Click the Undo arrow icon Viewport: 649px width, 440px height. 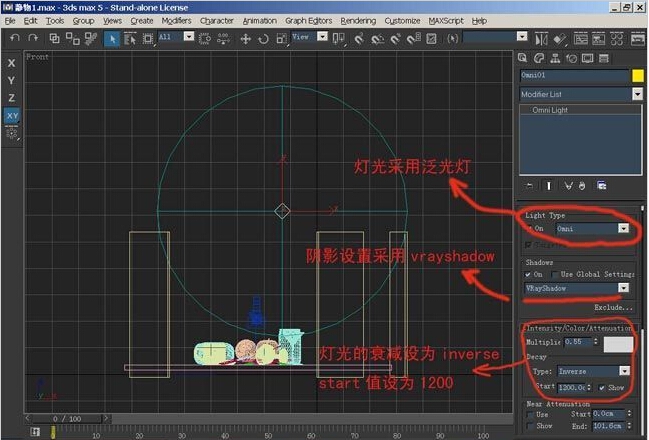15,38
